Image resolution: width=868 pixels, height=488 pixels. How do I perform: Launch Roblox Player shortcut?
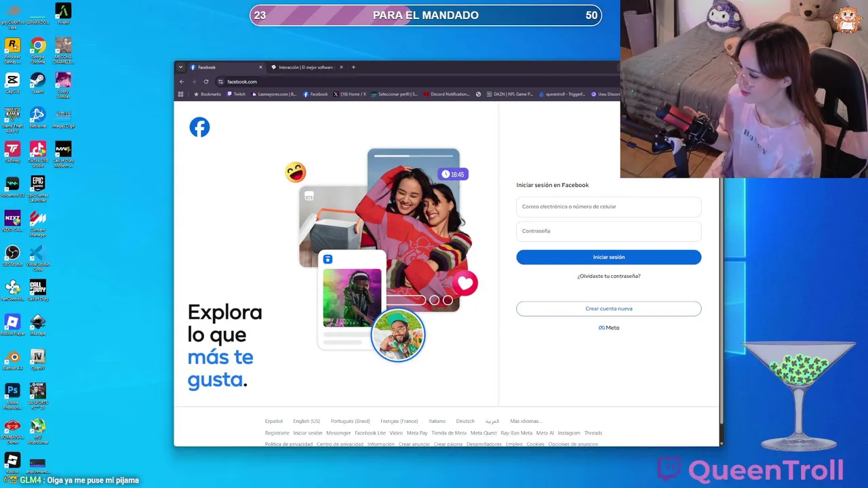[x=12, y=325]
